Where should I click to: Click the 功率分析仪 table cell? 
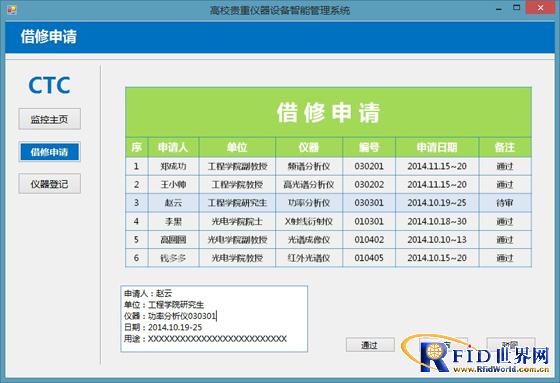click(309, 203)
